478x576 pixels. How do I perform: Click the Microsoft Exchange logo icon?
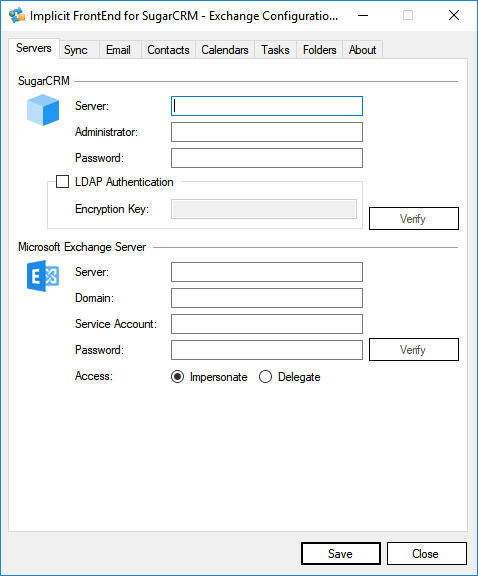[43, 276]
